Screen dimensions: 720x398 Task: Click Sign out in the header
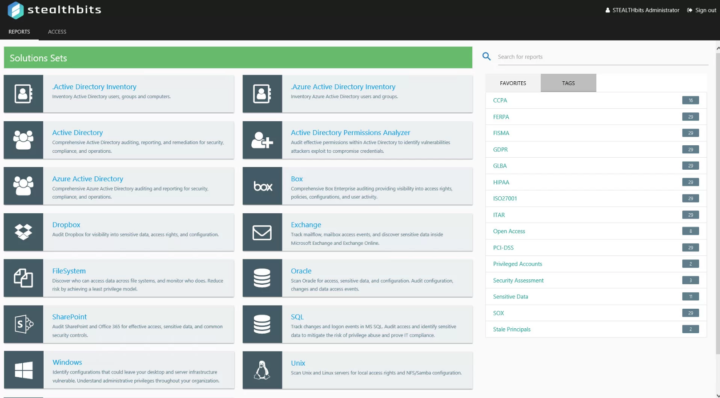coord(705,10)
